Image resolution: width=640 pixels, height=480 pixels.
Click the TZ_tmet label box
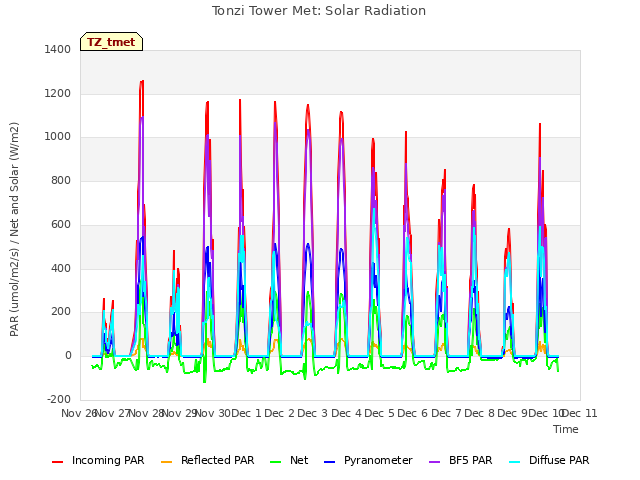click(x=111, y=42)
